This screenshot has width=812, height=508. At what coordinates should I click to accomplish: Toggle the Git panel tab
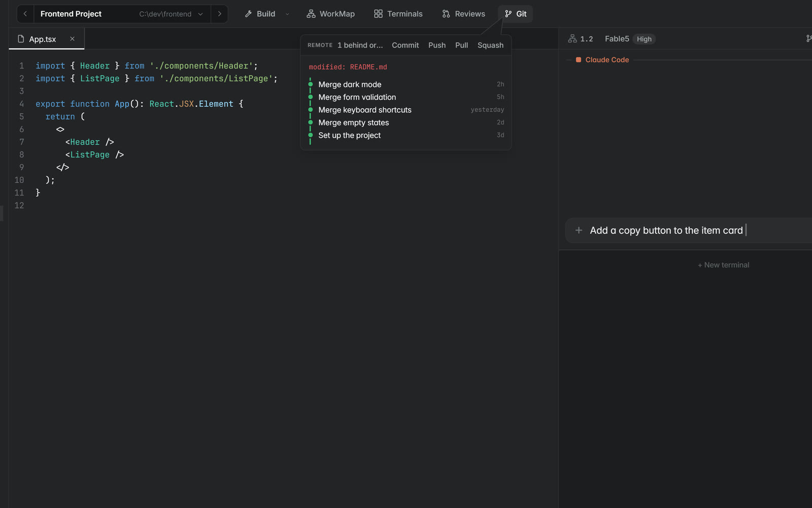pyautogui.click(x=515, y=14)
